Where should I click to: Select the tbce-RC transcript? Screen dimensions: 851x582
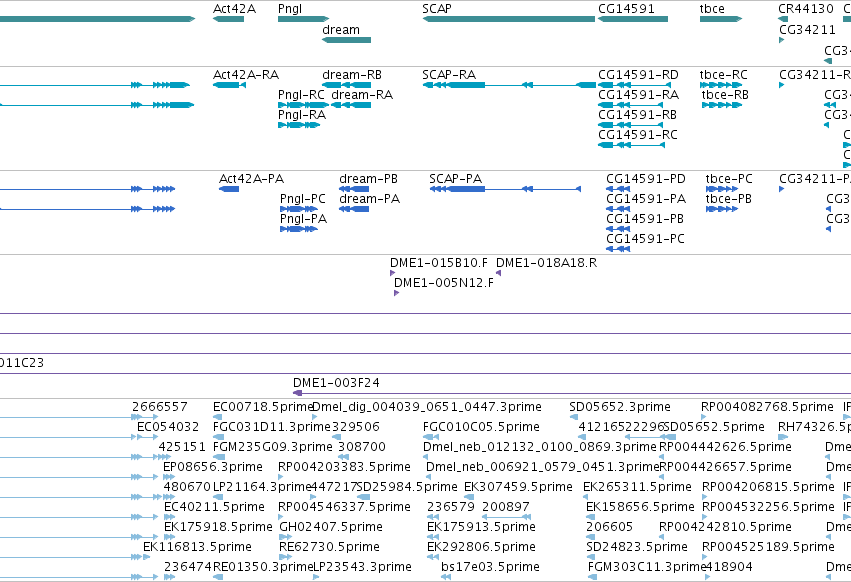721,85
